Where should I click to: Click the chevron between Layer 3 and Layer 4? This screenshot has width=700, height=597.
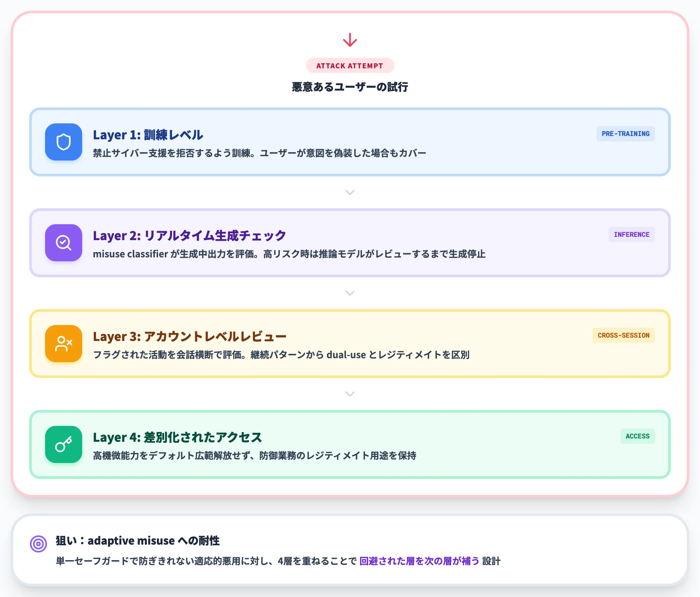click(x=350, y=394)
